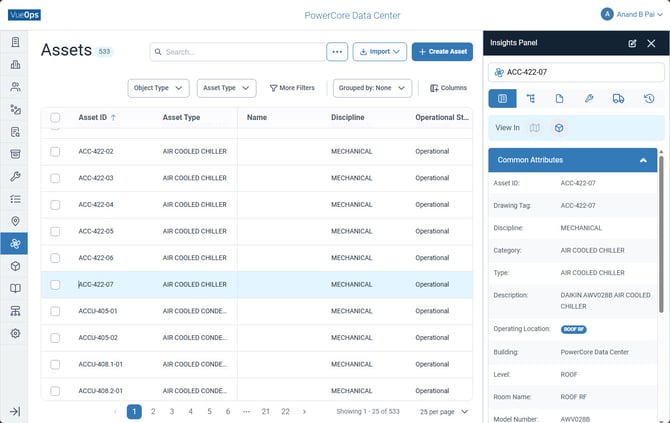Change the 25 per page dropdown
The width and height of the screenshot is (670, 423).
(x=444, y=412)
